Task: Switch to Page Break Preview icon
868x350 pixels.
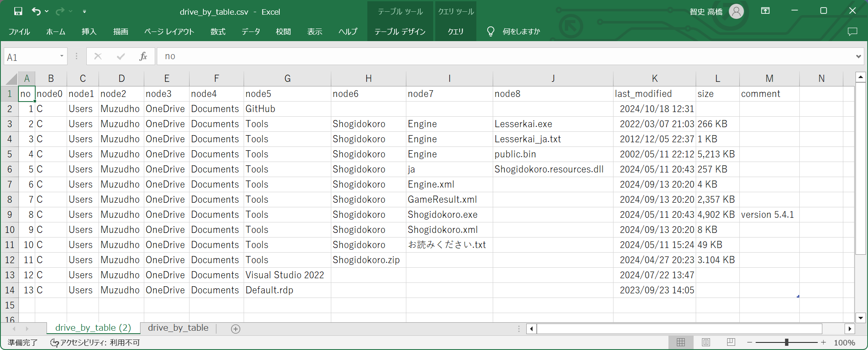Action: (x=731, y=342)
